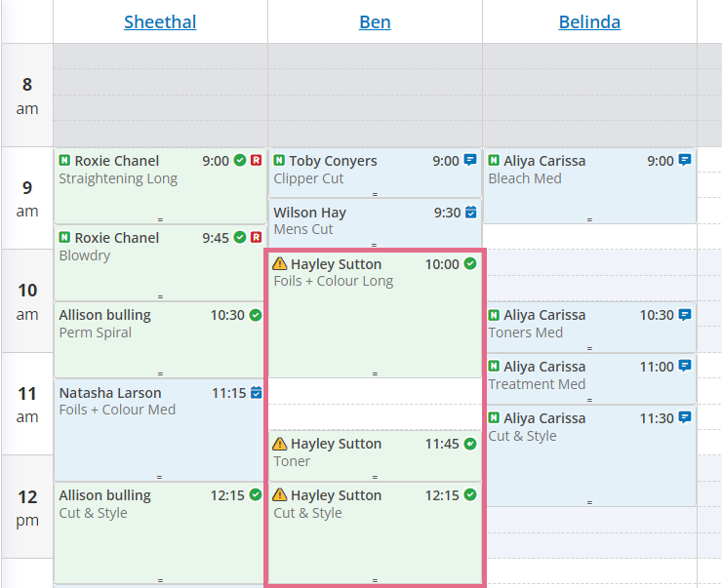Click the 11 am time label
This screenshot has width=722, height=588.
click(x=27, y=405)
